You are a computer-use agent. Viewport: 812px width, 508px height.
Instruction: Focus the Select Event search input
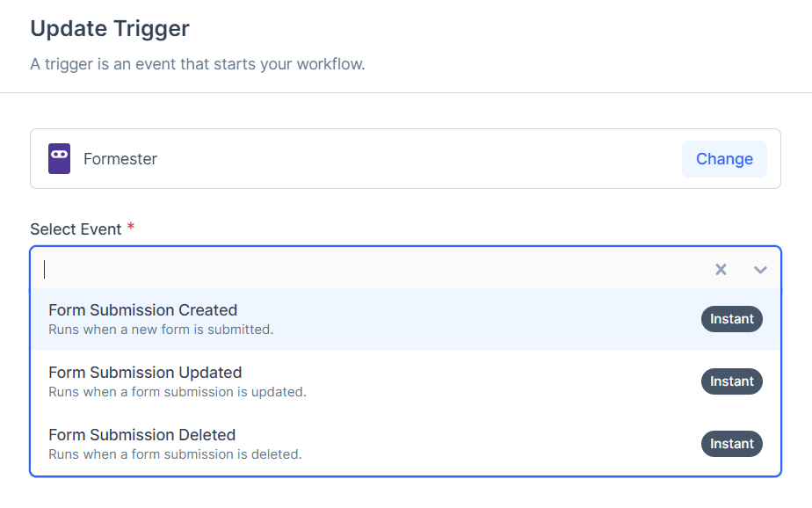click(352, 270)
